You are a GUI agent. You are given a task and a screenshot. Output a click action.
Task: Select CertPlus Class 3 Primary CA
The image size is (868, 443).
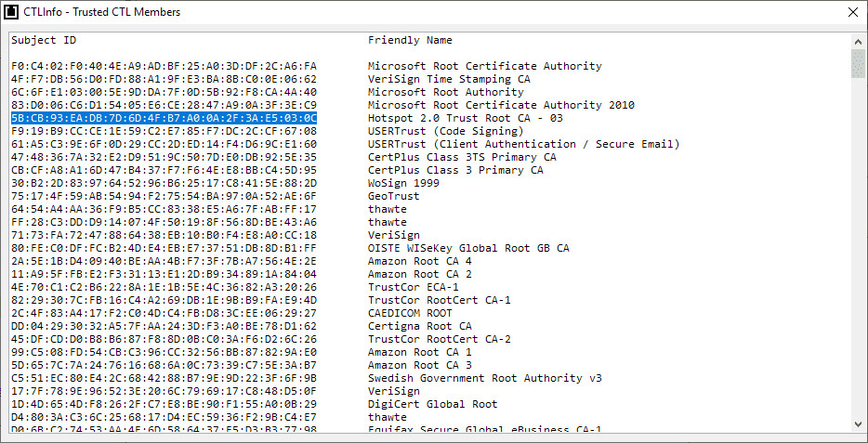(455, 170)
